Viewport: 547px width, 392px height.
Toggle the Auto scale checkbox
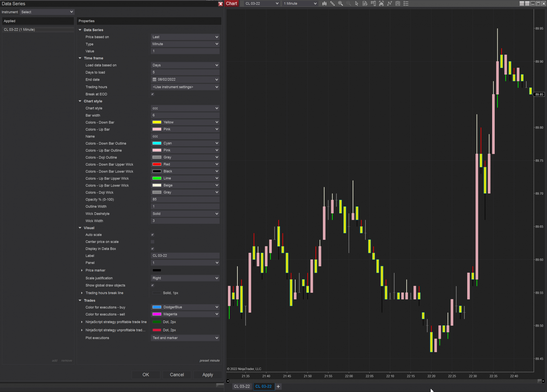coord(153,235)
